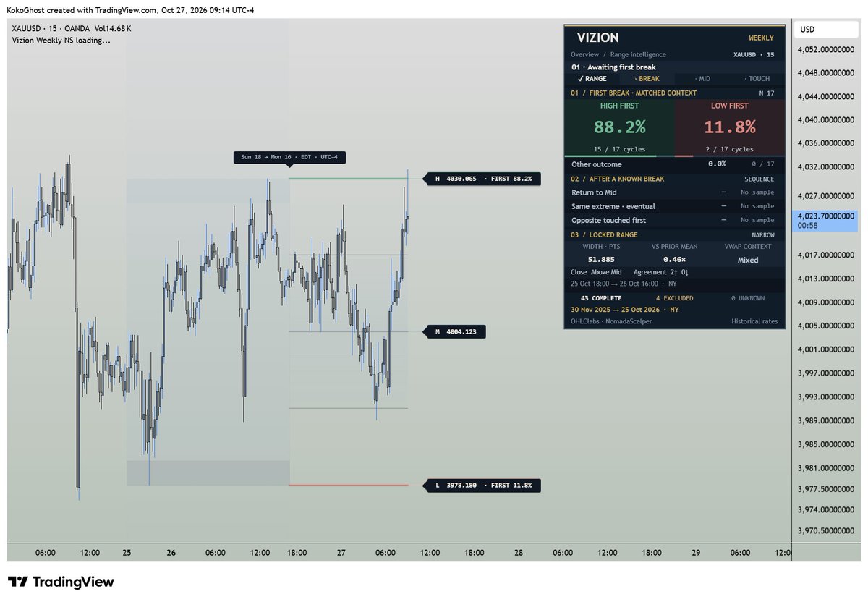The image size is (868, 602).
Task: Click the 51.885 width value
Action: pyautogui.click(x=601, y=259)
